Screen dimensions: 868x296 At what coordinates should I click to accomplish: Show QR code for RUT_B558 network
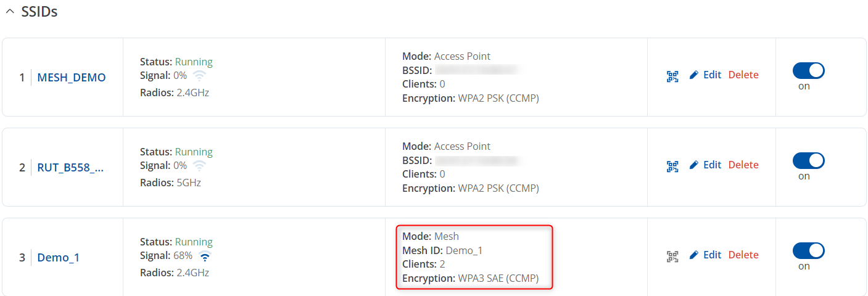[672, 166]
